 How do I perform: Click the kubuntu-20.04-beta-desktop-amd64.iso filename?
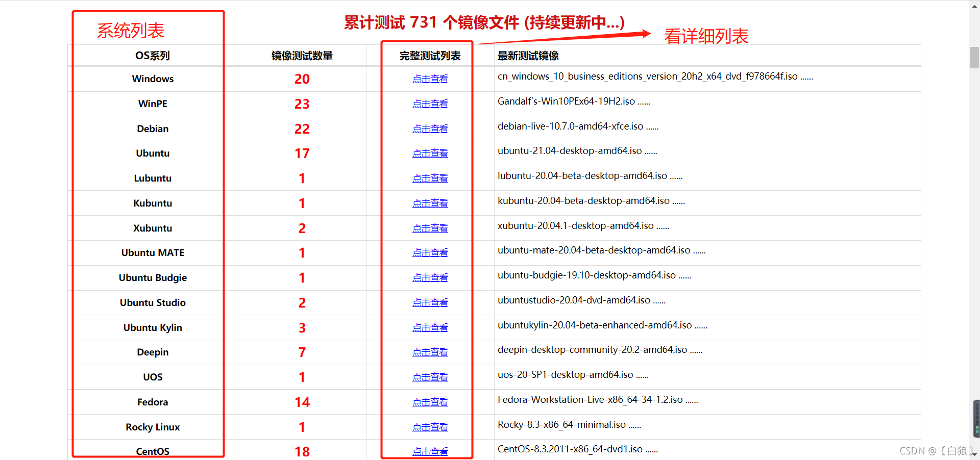[591, 201]
